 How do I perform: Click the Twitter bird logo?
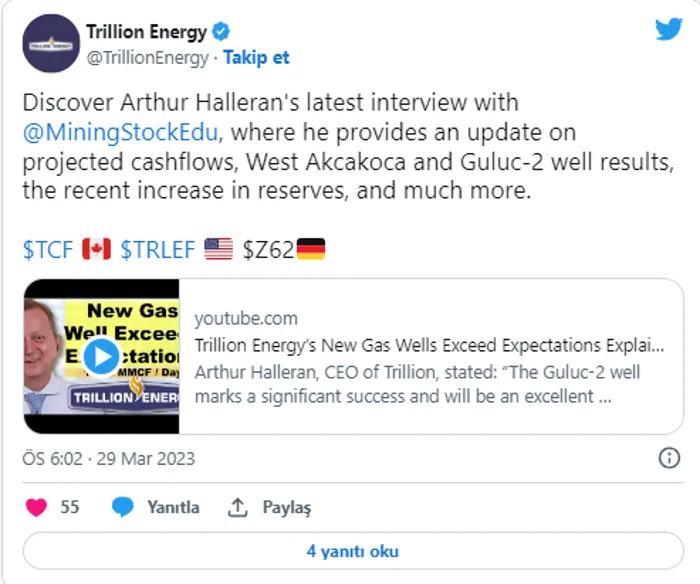(x=668, y=29)
